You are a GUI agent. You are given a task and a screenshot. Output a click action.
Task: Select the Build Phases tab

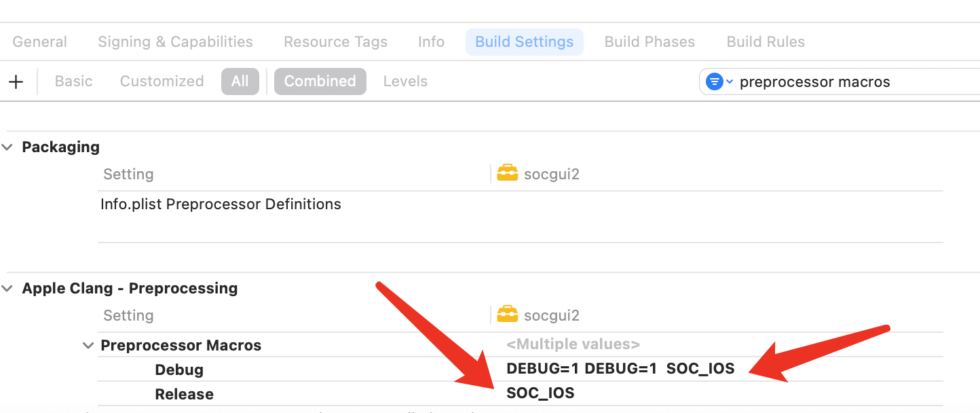[x=649, y=42]
